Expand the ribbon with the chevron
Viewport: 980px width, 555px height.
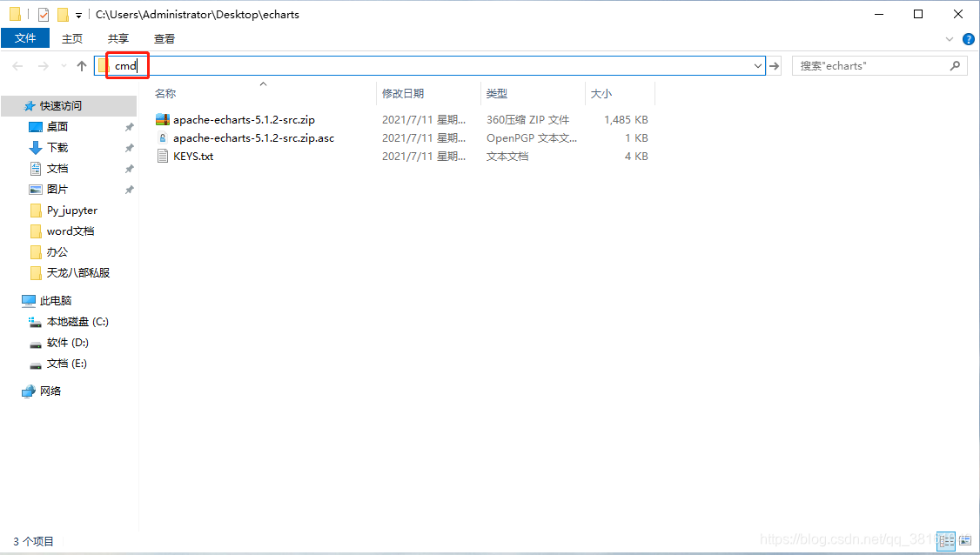[950, 39]
